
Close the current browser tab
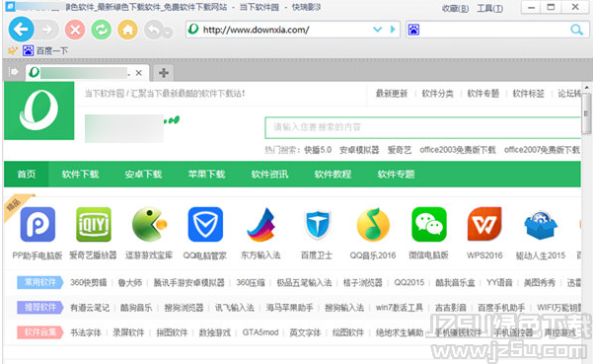(x=139, y=73)
